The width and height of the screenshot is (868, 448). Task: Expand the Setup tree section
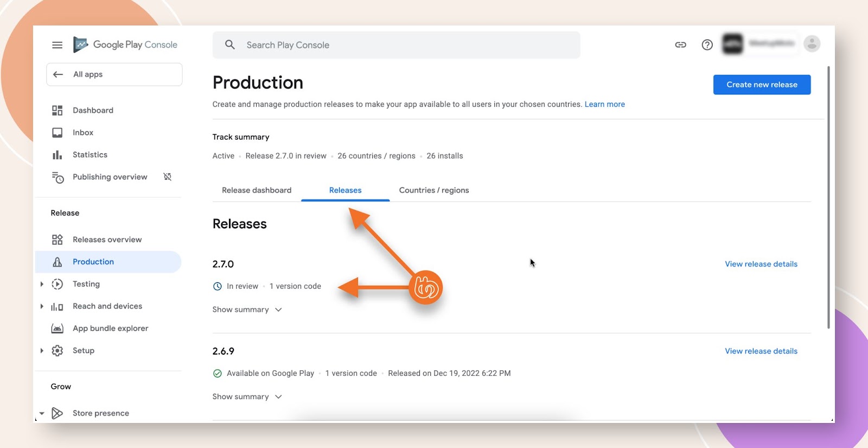42,351
